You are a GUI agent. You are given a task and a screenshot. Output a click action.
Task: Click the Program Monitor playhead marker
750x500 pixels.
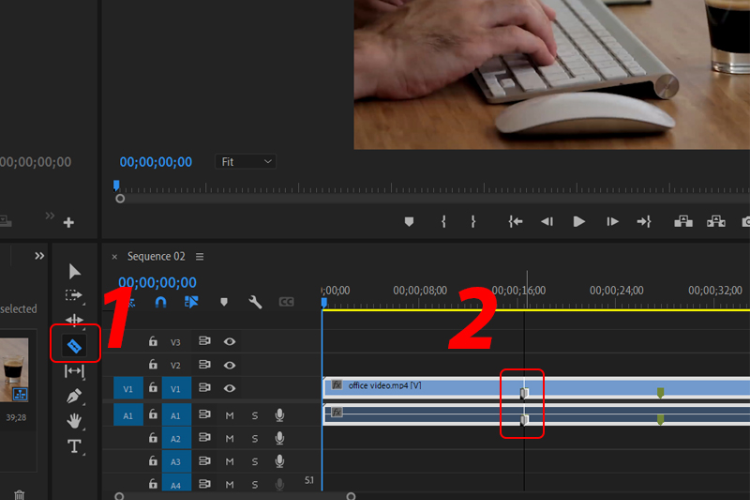tap(116, 185)
